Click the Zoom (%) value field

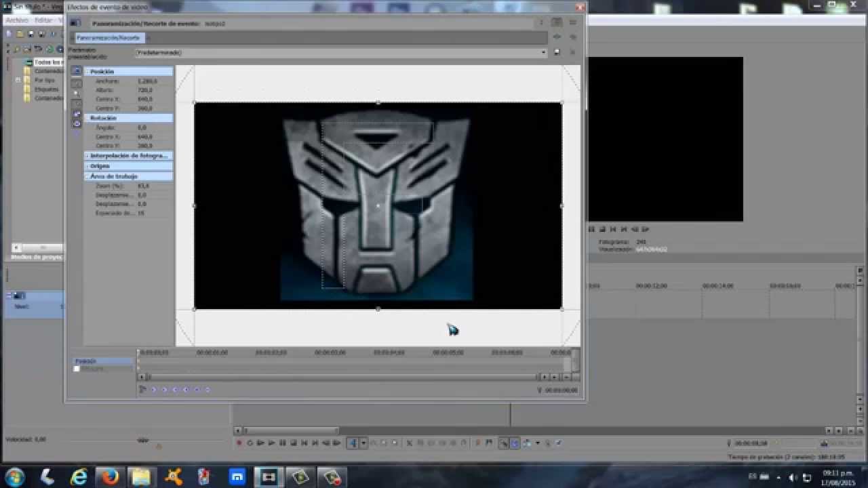click(x=144, y=186)
